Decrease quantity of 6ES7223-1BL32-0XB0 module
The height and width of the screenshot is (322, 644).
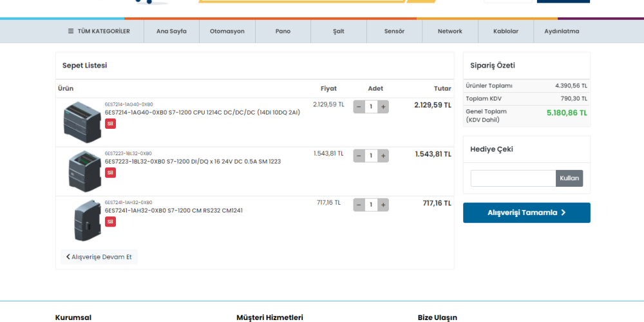pyautogui.click(x=359, y=156)
